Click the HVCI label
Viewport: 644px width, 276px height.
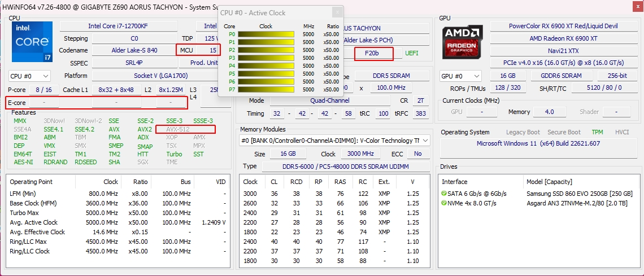pos(622,132)
